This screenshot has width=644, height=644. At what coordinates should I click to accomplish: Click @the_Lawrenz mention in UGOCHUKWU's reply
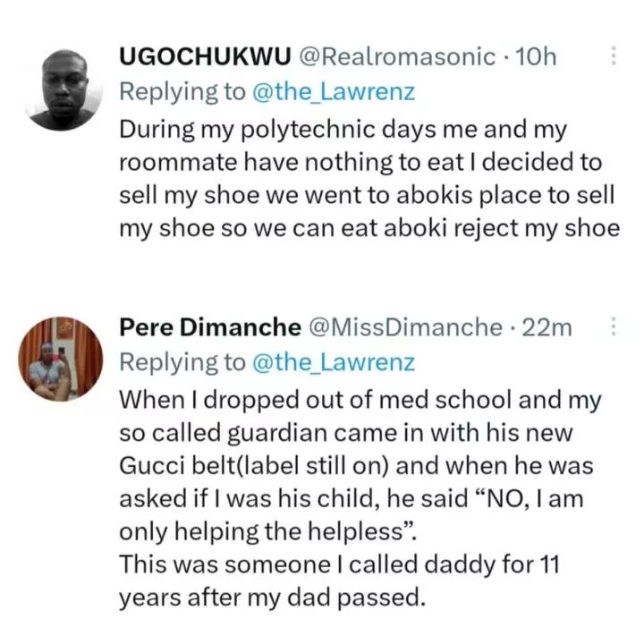[x=334, y=91]
